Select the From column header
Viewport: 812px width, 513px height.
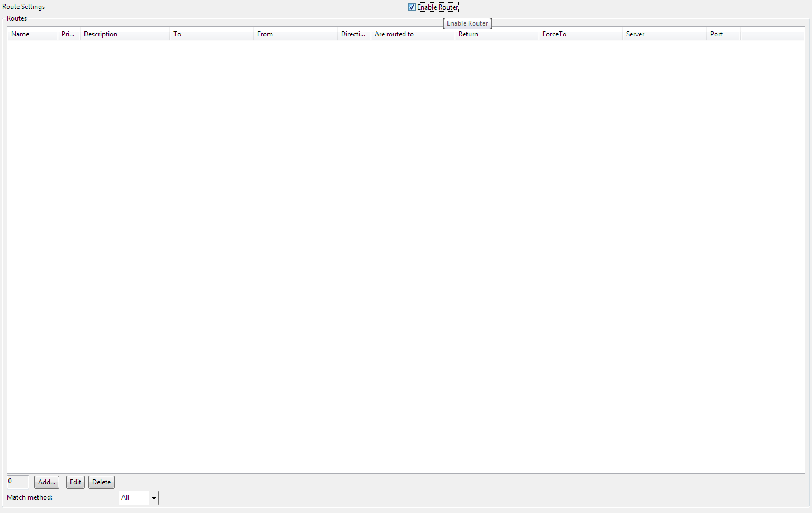click(295, 34)
